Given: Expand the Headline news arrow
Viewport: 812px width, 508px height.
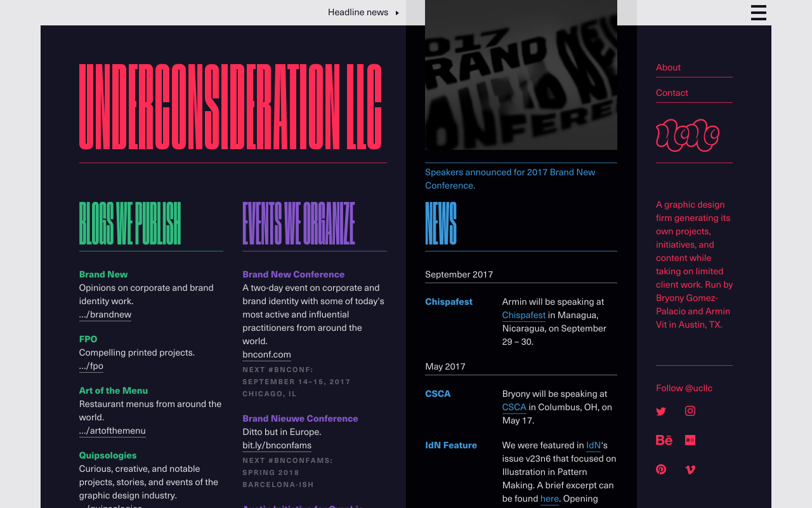Looking at the screenshot, I should [397, 13].
